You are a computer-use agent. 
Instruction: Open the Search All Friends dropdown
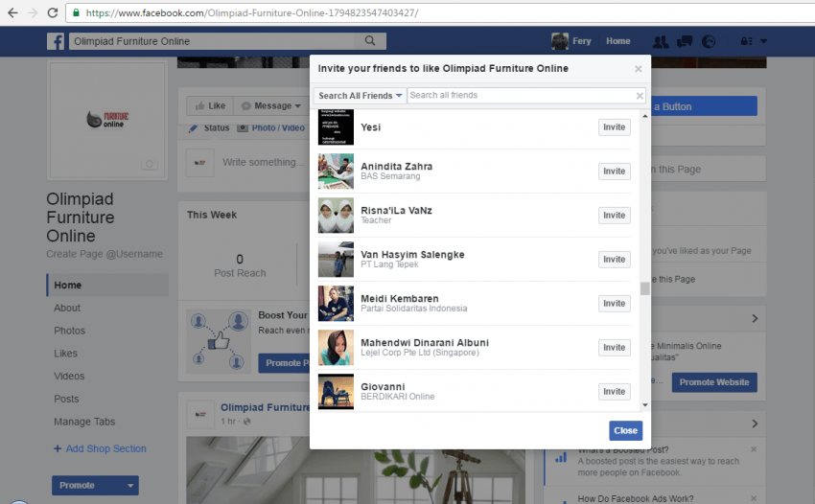tap(360, 96)
